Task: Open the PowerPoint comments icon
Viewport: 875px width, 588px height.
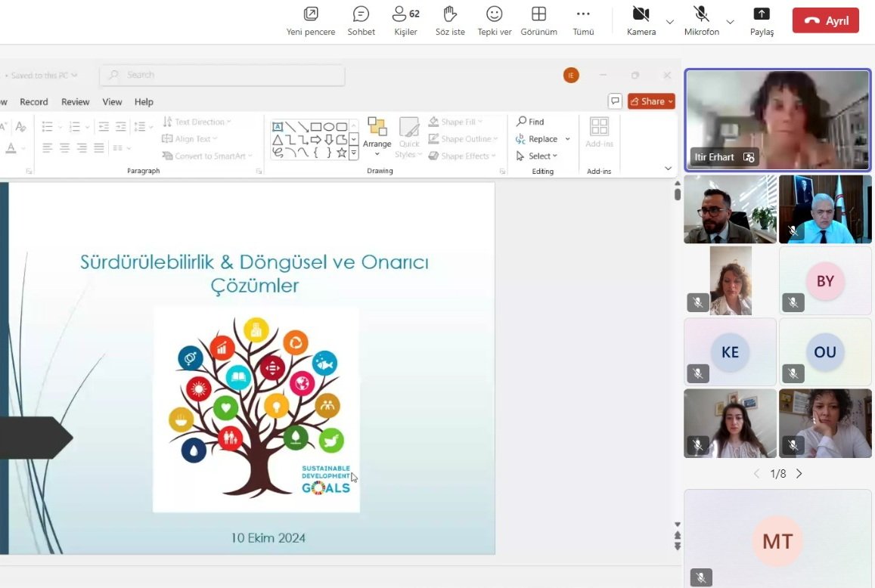Action: click(615, 101)
